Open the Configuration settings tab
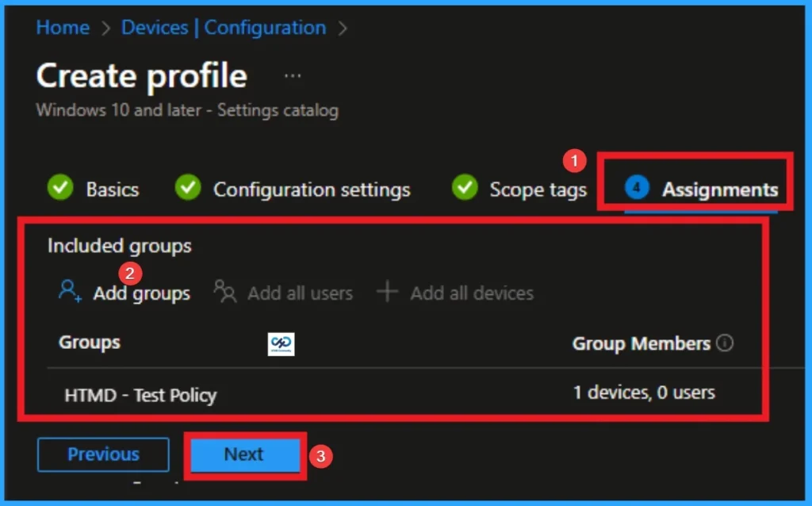 (x=312, y=189)
